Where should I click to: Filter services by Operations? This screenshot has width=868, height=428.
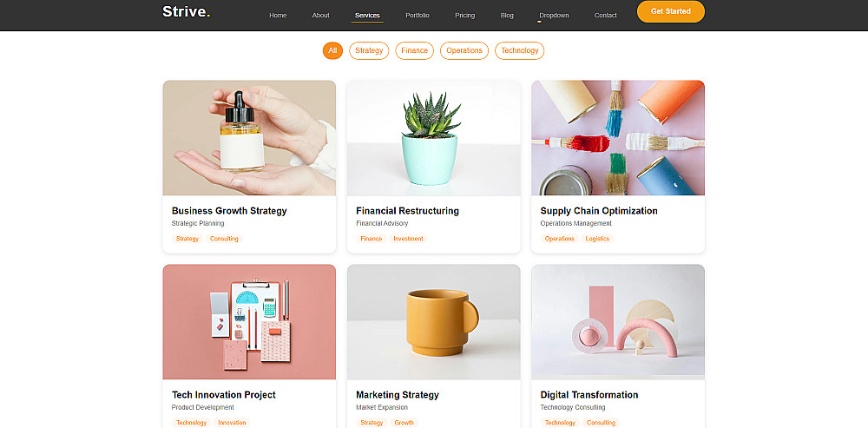[464, 50]
